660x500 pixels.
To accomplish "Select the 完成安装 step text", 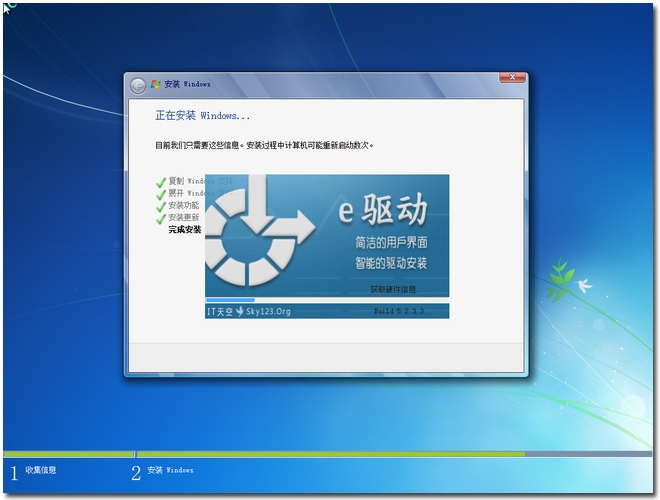I will pos(185,230).
